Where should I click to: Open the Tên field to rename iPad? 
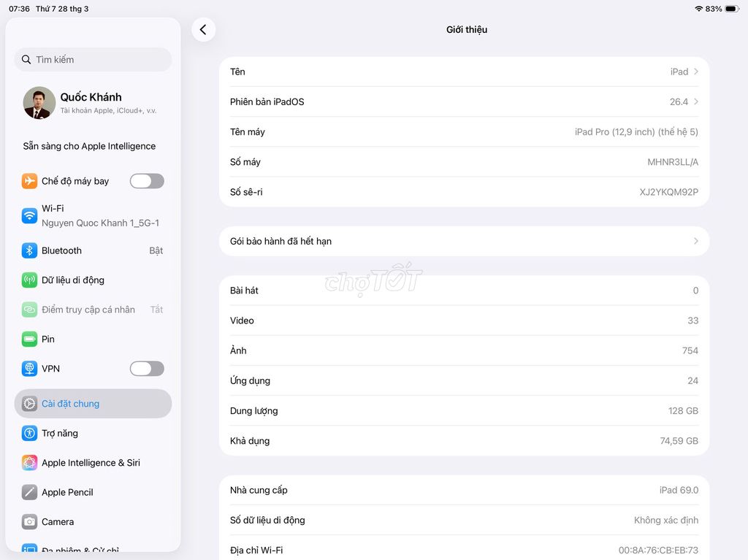tap(460, 72)
